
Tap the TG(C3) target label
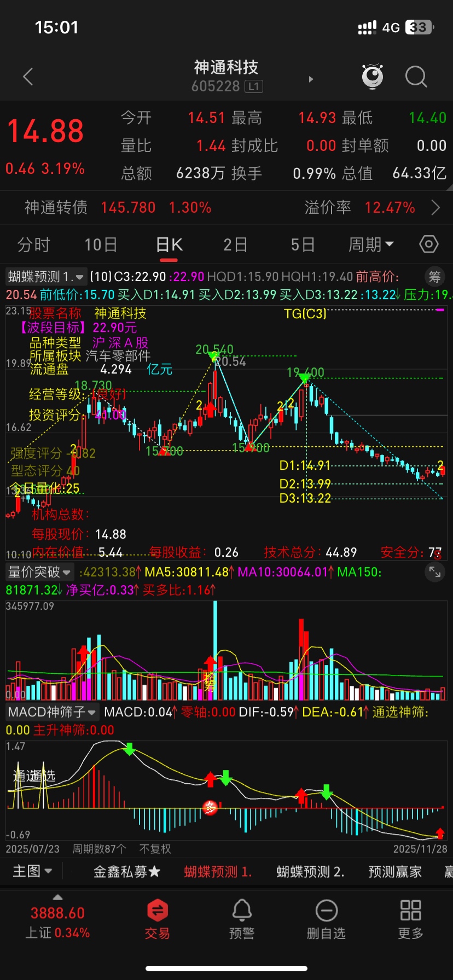tap(305, 313)
